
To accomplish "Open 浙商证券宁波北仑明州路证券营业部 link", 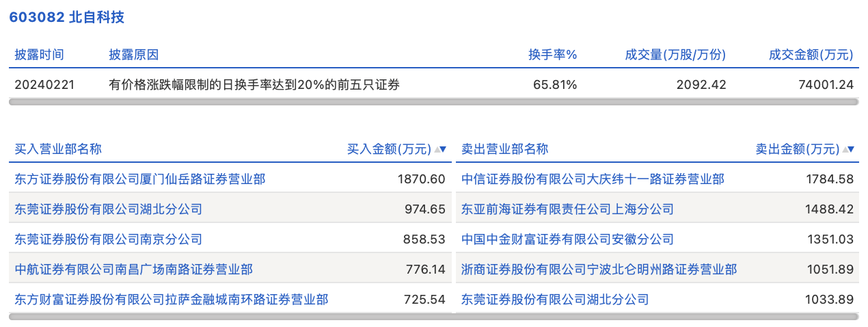I will tap(599, 270).
